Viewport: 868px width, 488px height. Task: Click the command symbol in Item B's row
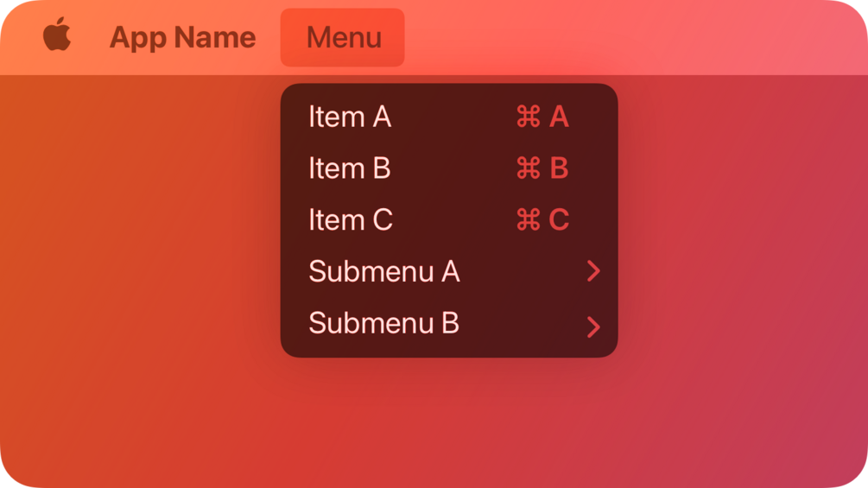[528, 168]
